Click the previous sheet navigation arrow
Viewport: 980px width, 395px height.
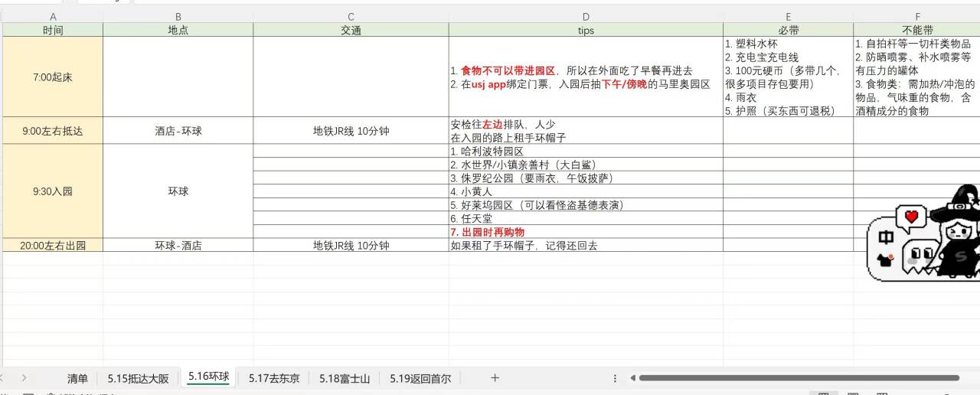[3, 377]
